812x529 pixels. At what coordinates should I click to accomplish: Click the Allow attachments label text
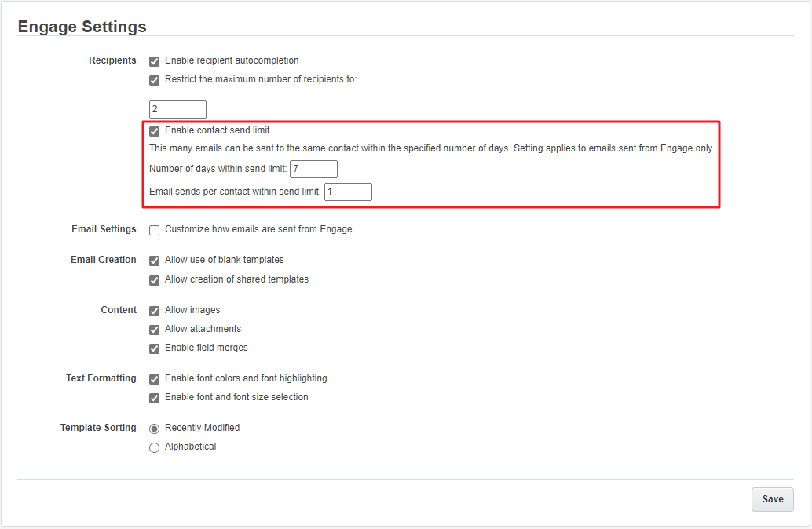click(x=203, y=329)
